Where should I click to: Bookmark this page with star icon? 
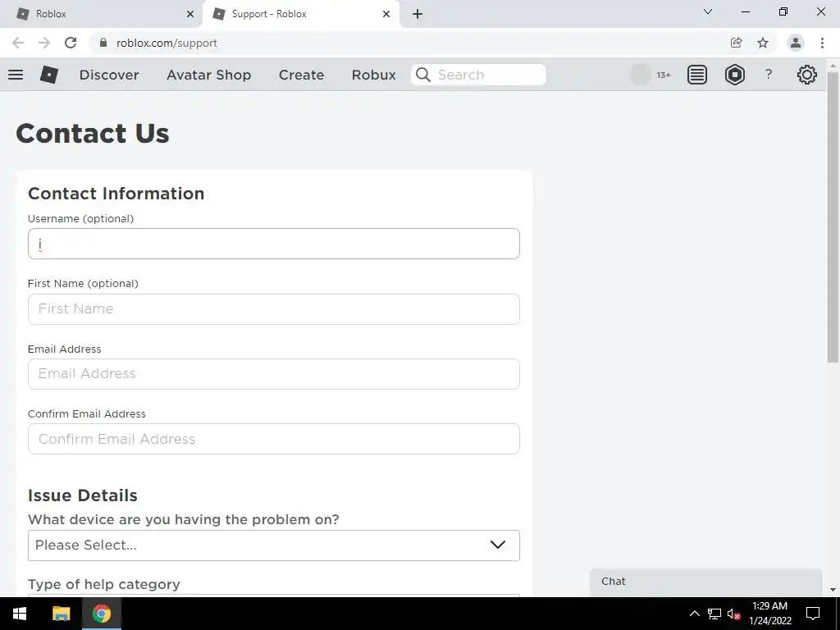click(x=763, y=43)
